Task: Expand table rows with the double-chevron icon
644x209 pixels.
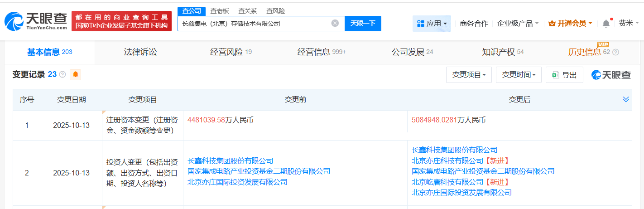Action: pyautogui.click(x=626, y=99)
